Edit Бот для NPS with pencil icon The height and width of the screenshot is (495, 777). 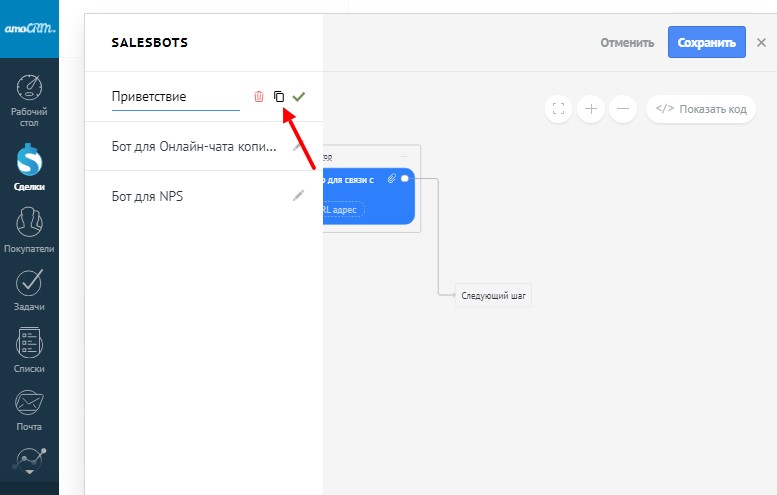pos(298,196)
